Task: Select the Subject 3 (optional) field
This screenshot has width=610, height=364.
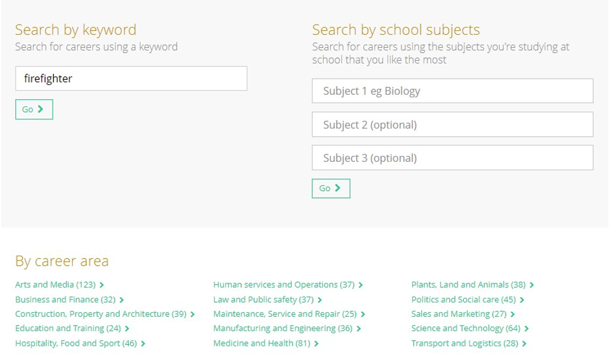Action: click(452, 158)
